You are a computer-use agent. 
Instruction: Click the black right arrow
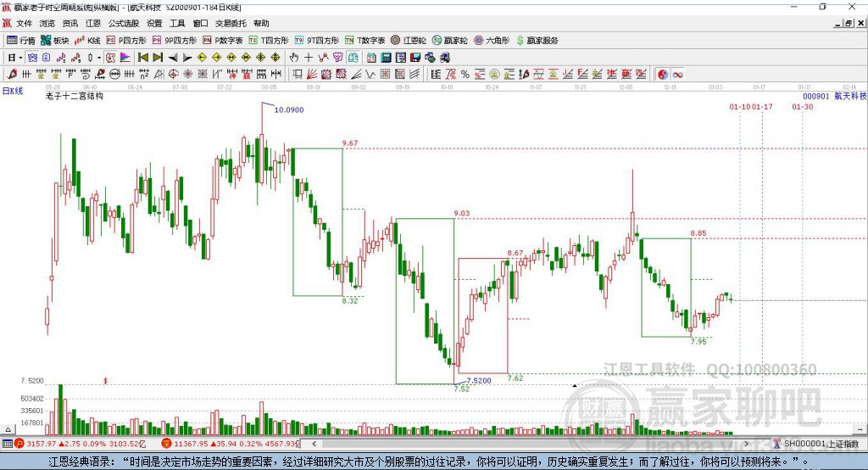click(187, 58)
